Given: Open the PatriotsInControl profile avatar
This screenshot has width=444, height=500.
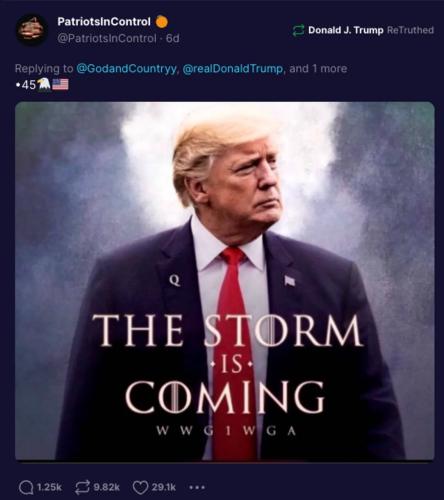Looking at the screenshot, I should click(x=32, y=30).
